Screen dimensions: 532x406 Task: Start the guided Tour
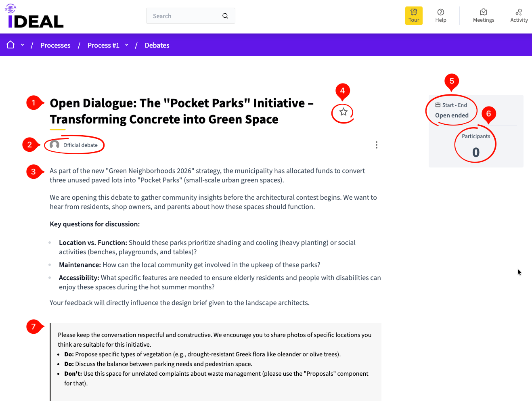tap(414, 16)
